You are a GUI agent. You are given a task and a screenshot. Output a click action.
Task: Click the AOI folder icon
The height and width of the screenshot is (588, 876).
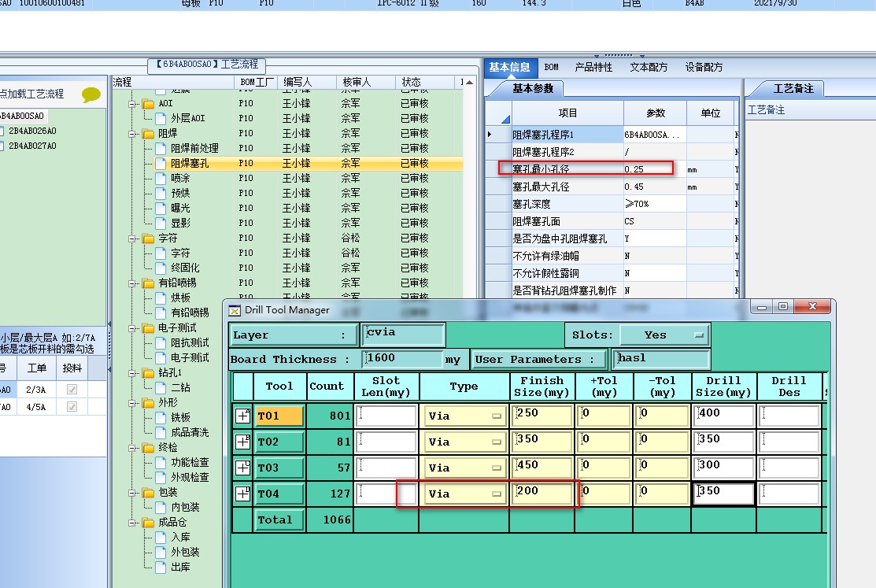(x=148, y=104)
